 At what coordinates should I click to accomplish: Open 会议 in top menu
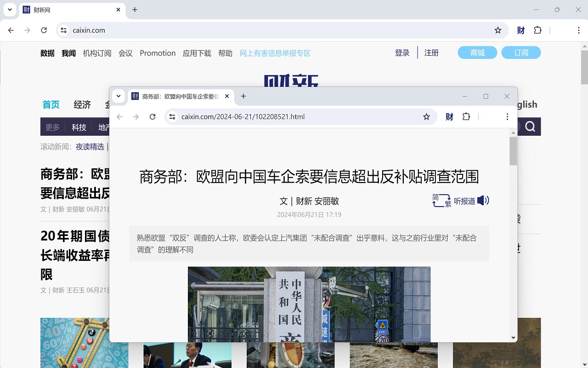pyautogui.click(x=125, y=53)
